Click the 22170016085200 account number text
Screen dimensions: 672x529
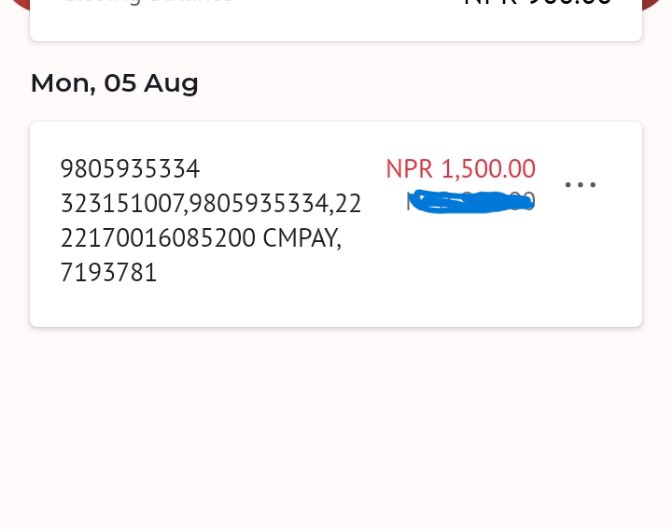coord(158,238)
